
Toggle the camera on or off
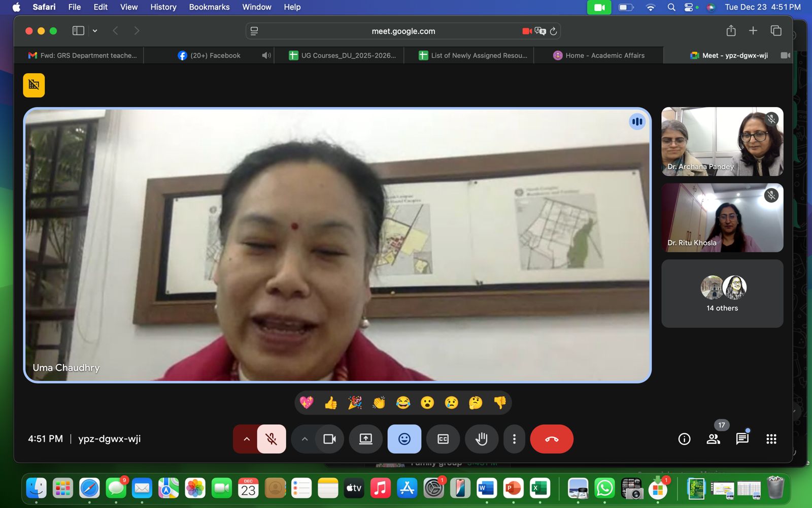coord(329,439)
